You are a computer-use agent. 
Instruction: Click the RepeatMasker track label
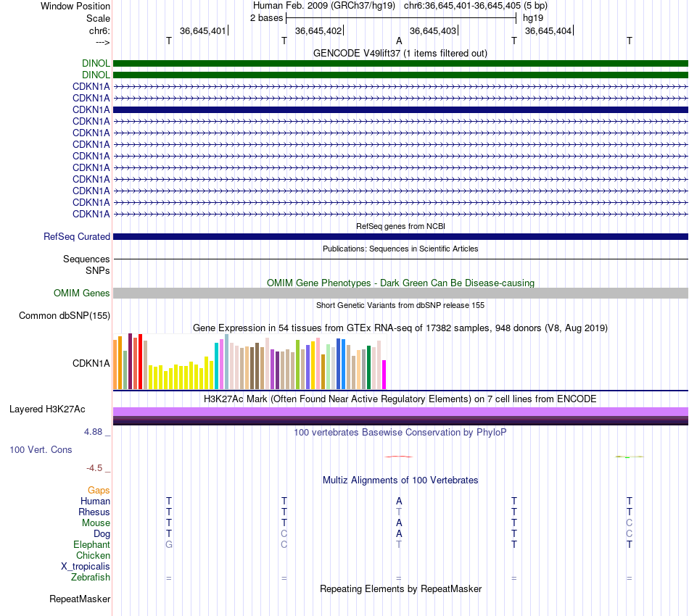(80, 599)
